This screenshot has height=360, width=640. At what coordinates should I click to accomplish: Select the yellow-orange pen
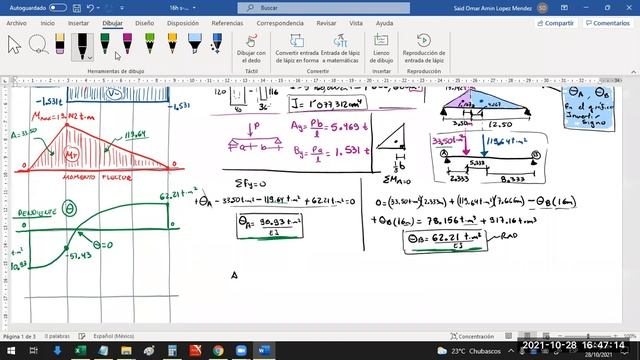(172, 44)
